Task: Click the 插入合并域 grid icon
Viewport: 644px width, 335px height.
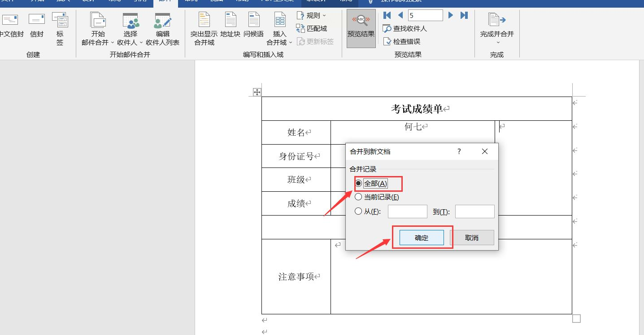Action: (x=280, y=20)
